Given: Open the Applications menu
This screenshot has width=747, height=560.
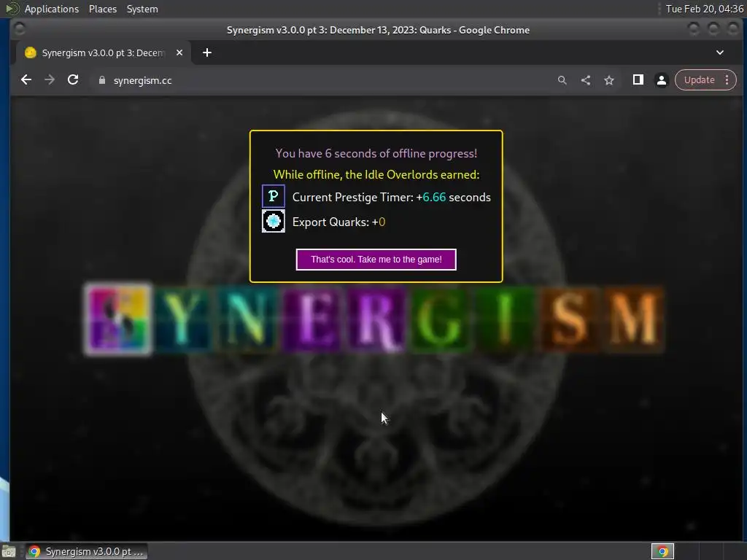Looking at the screenshot, I should point(52,9).
